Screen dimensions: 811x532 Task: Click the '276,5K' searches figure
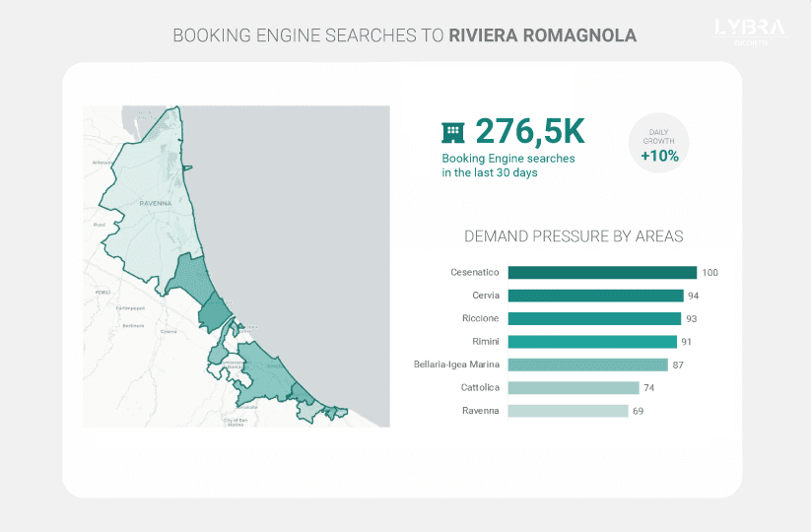pyautogui.click(x=529, y=131)
